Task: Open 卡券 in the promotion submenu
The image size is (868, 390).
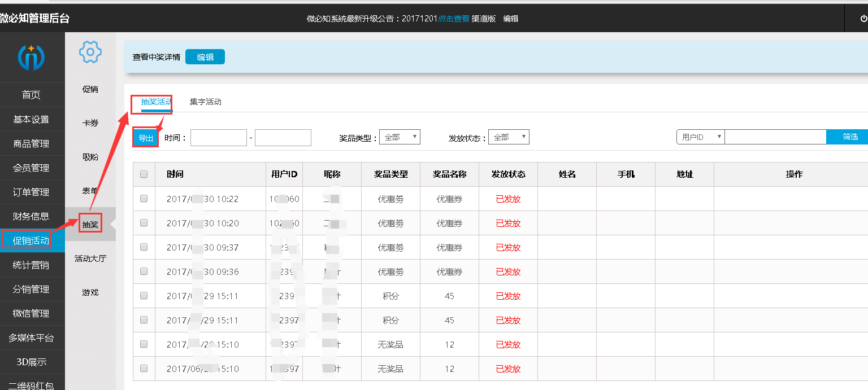Action: pos(90,123)
